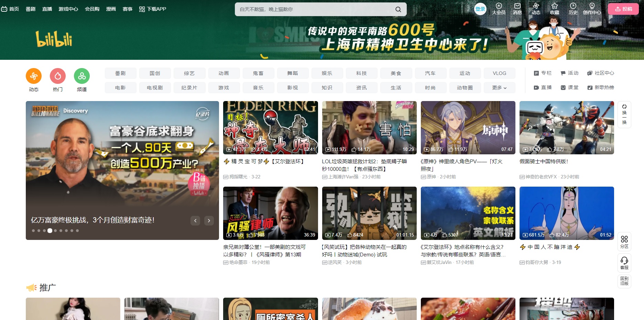Select the VLOG category tag
Image resolution: width=644 pixels, height=320 pixels.
pos(499,73)
